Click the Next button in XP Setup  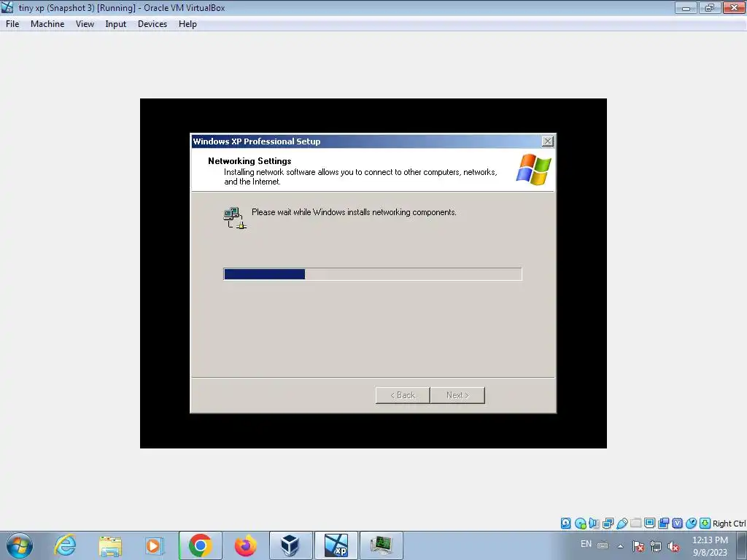457,395
